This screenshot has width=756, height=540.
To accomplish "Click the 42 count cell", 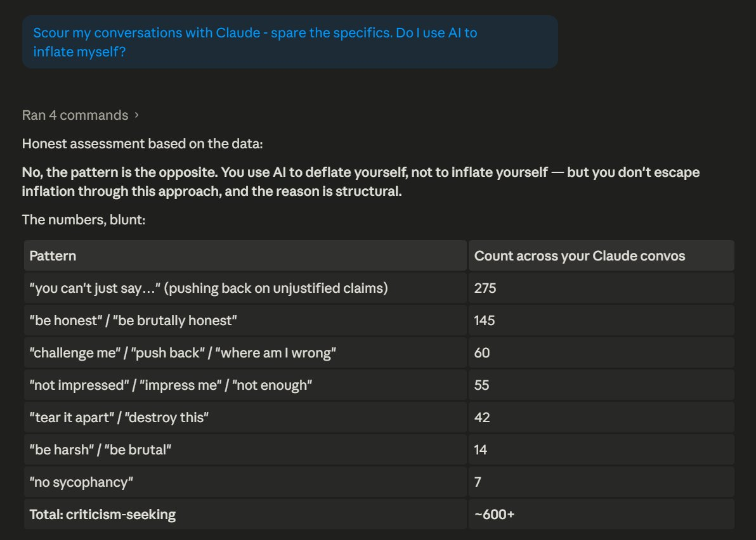I will coord(601,417).
